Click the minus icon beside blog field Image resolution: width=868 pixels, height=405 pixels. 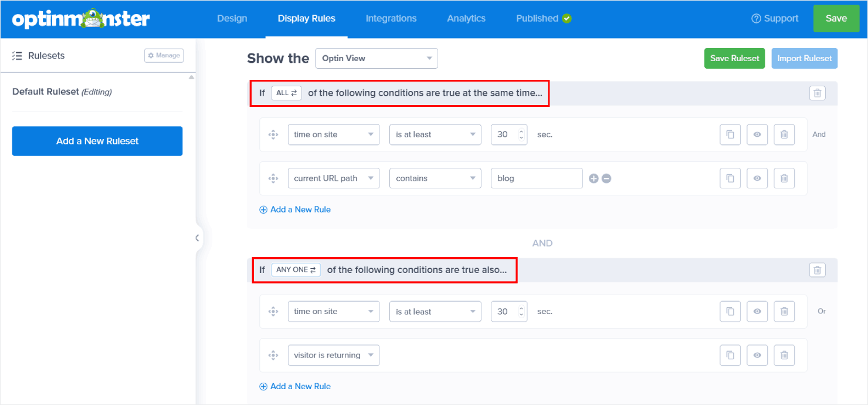[x=606, y=178]
